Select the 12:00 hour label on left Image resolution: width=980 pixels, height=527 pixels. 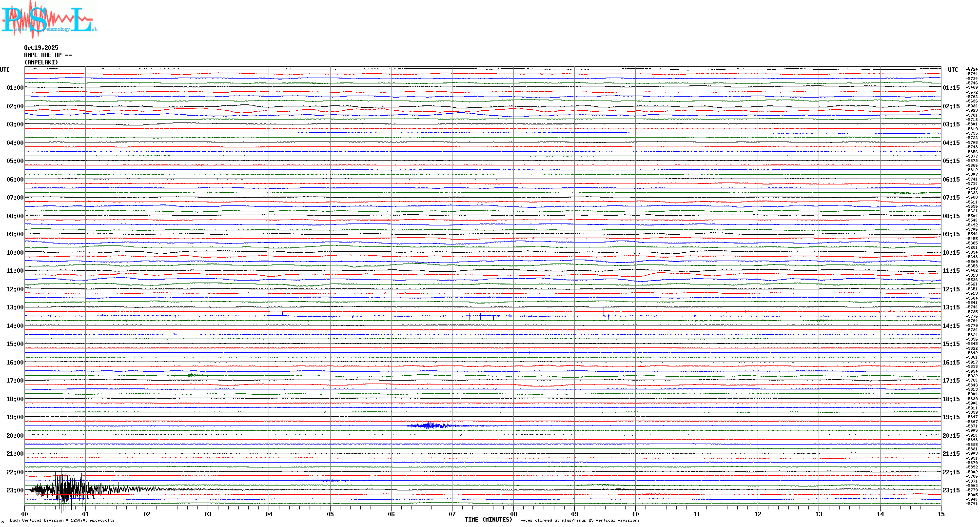click(x=15, y=289)
